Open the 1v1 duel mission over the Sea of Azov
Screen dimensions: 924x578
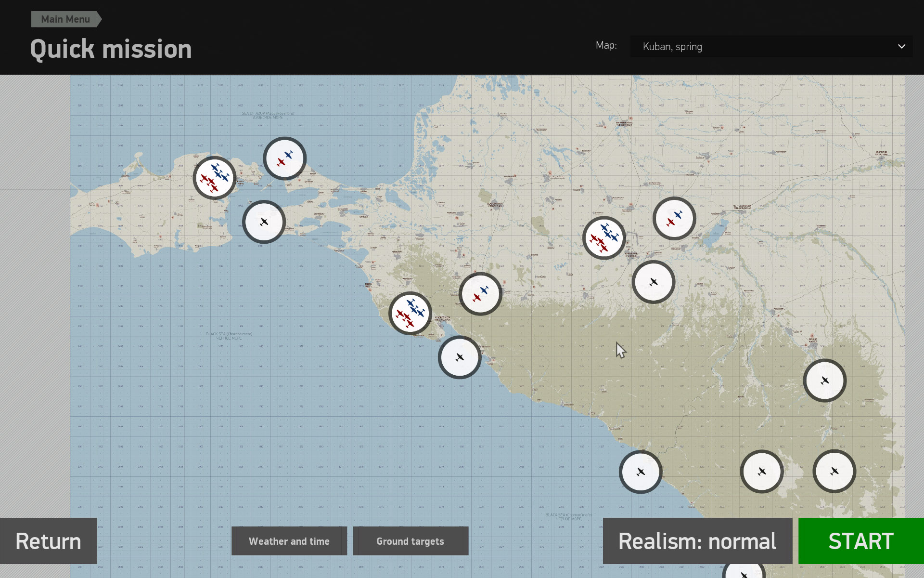[x=284, y=158]
